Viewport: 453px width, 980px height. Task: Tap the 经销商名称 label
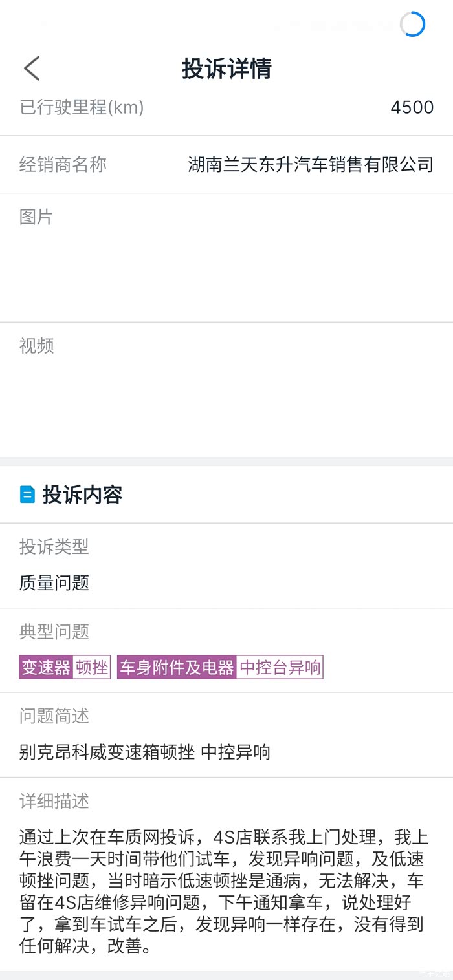click(63, 165)
